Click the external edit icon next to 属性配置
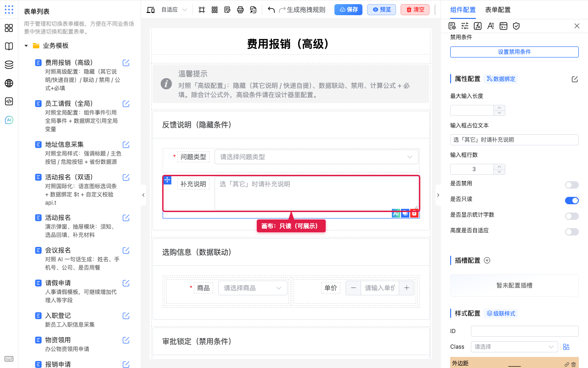The image size is (588, 368). pos(575,79)
